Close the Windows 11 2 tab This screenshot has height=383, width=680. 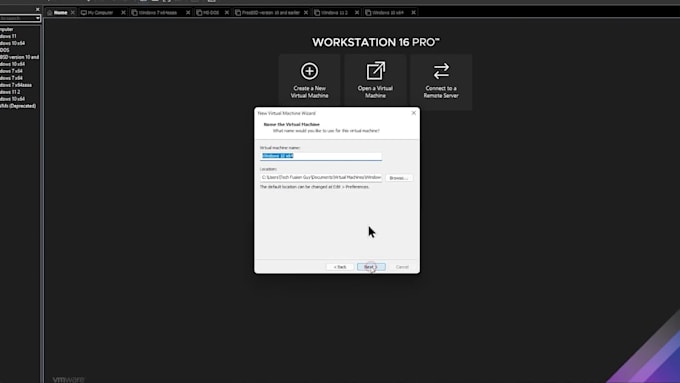click(357, 13)
